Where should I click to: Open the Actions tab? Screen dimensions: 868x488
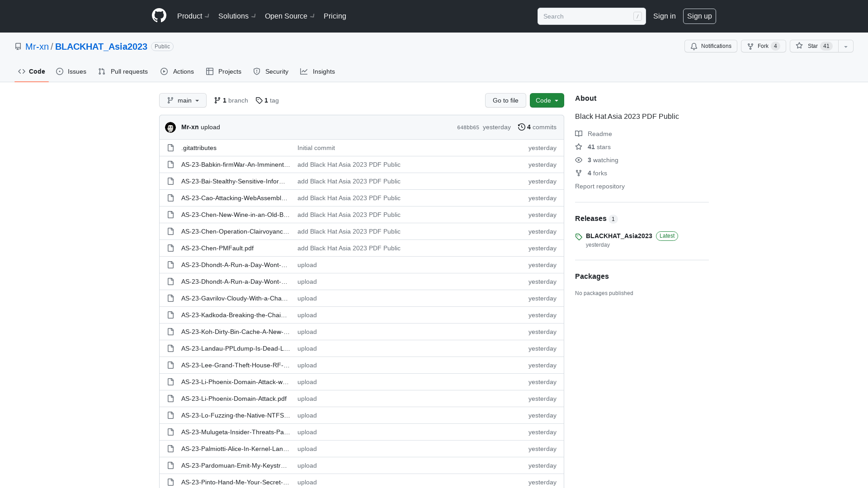click(x=177, y=71)
